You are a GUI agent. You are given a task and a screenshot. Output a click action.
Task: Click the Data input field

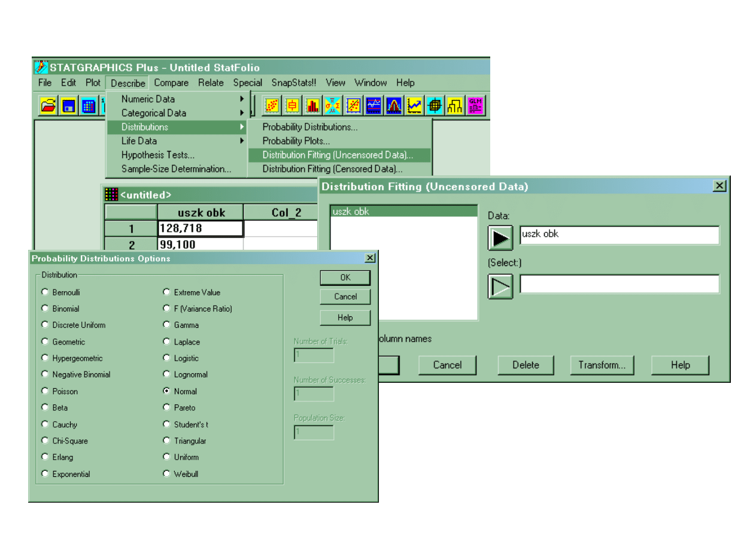point(620,235)
